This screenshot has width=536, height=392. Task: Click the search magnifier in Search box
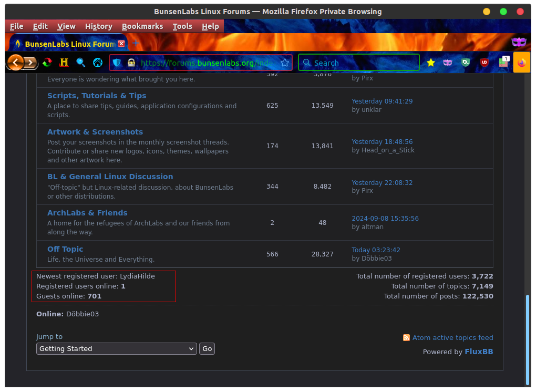tap(307, 63)
